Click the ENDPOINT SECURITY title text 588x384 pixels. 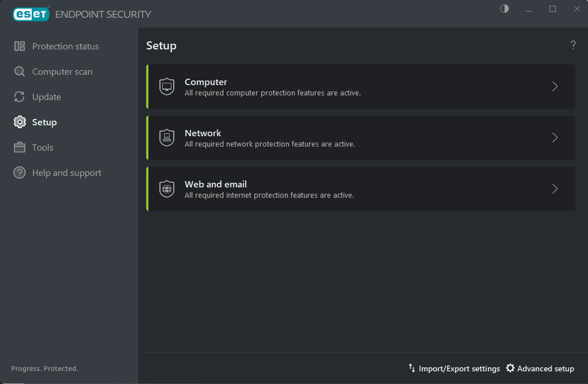click(103, 14)
